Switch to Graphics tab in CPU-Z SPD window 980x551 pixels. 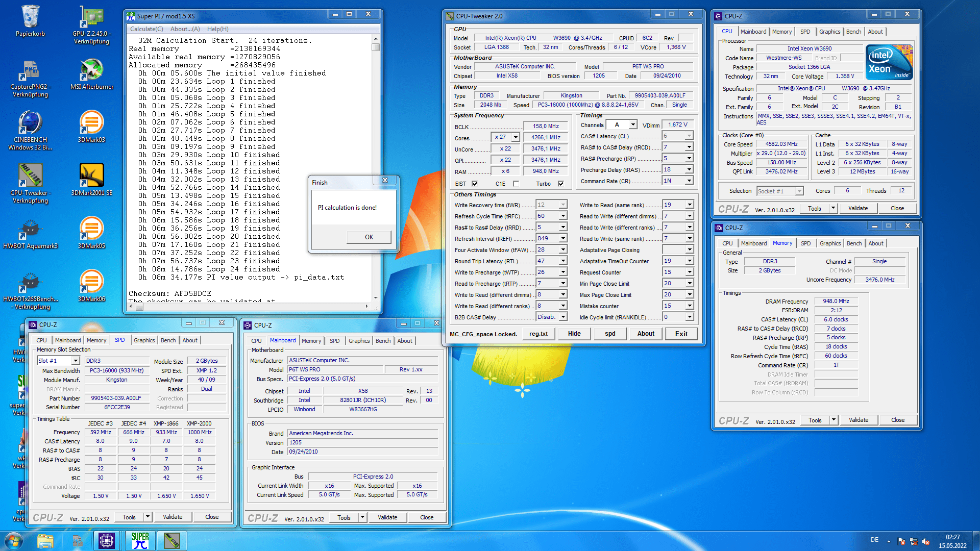[x=144, y=340]
